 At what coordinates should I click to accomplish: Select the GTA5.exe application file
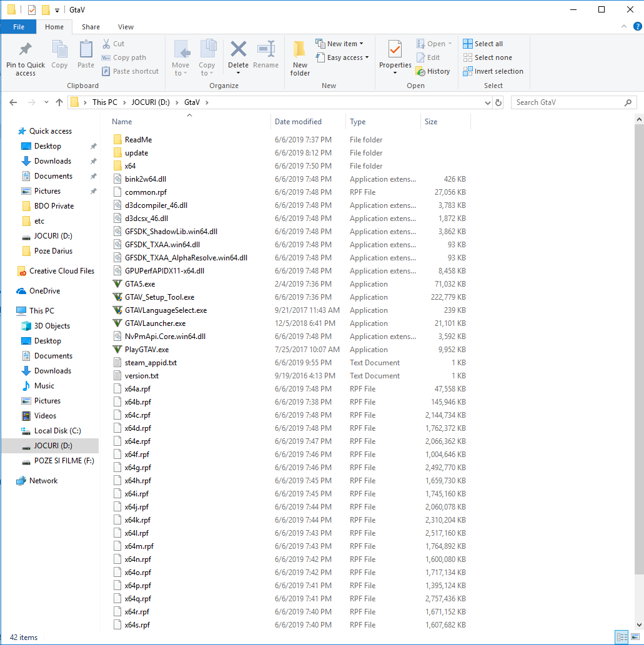point(140,284)
